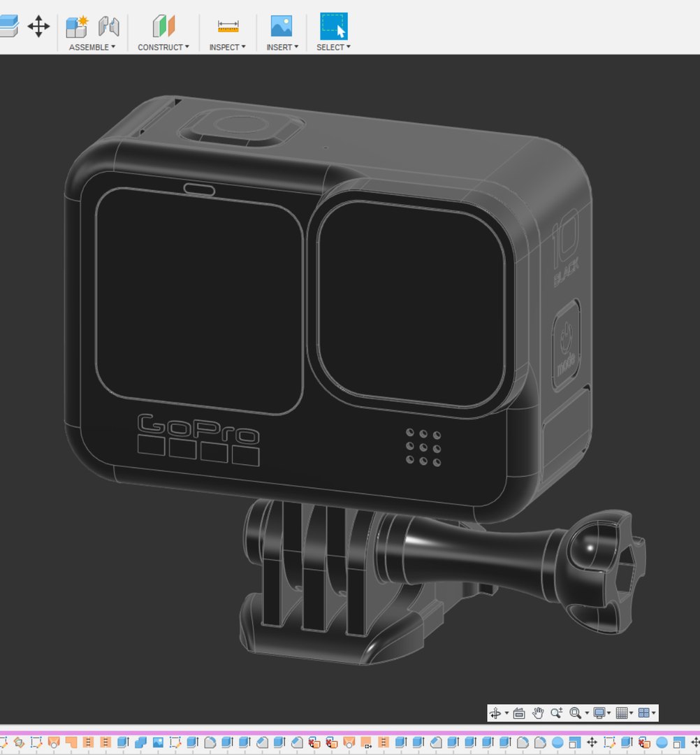Click the microphone hole grid on the camera front

point(423,448)
